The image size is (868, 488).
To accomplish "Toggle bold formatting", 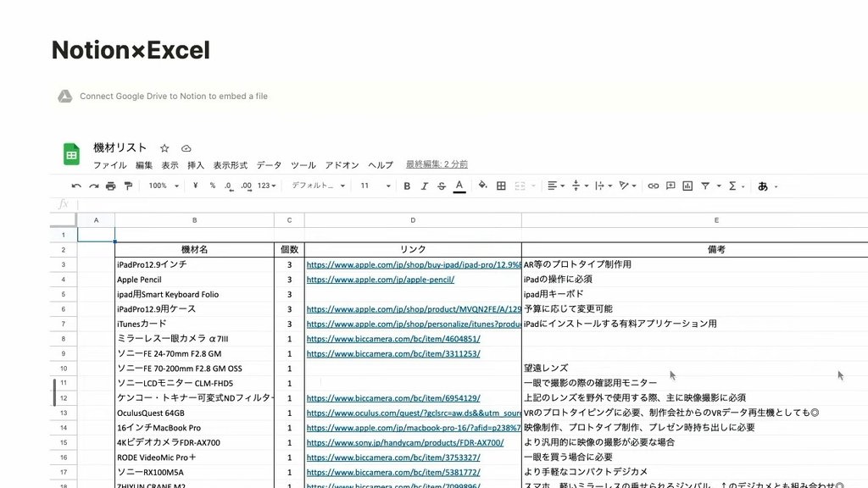I will pyautogui.click(x=407, y=186).
